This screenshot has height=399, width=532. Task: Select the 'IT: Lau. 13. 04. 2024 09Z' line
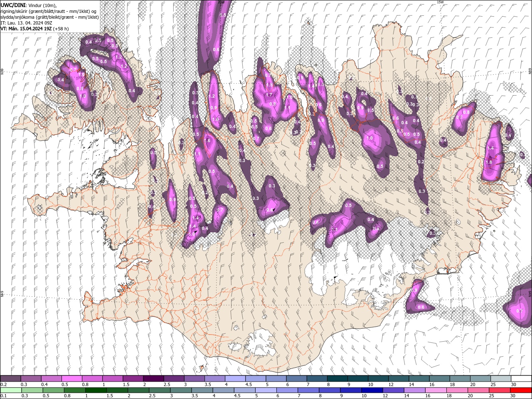(x=26, y=23)
